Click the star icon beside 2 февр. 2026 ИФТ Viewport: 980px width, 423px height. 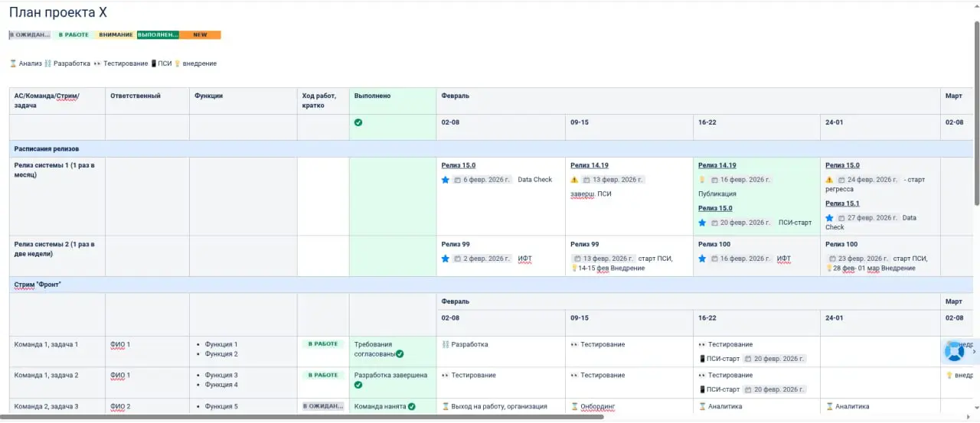tap(446, 259)
